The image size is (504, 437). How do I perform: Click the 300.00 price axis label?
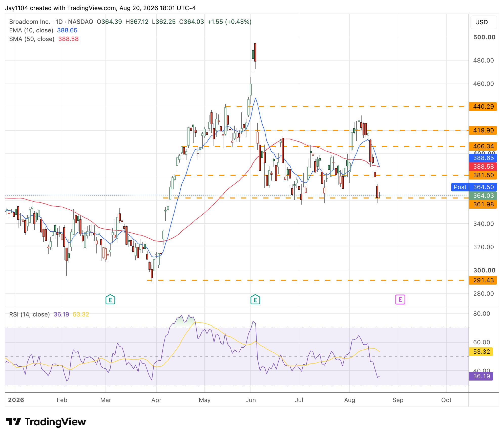pos(484,270)
